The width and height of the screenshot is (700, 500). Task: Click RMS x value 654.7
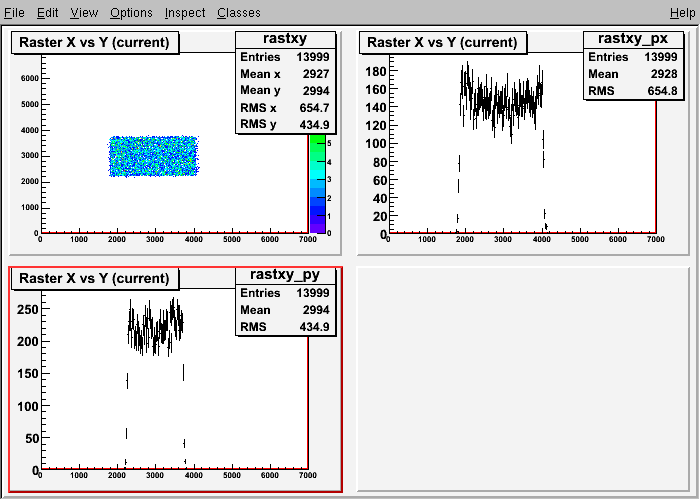tap(314, 108)
